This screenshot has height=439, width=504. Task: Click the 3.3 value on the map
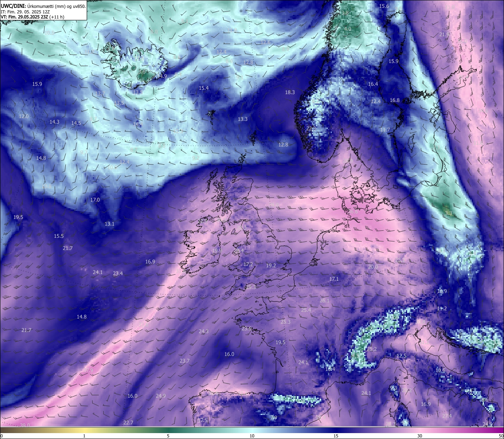pyautogui.click(x=448, y=213)
